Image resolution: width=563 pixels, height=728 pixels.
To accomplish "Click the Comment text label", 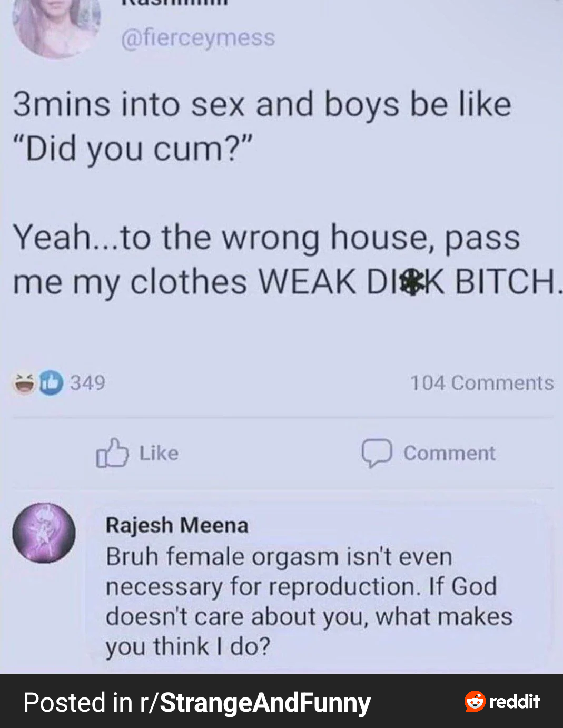I will click(449, 454).
